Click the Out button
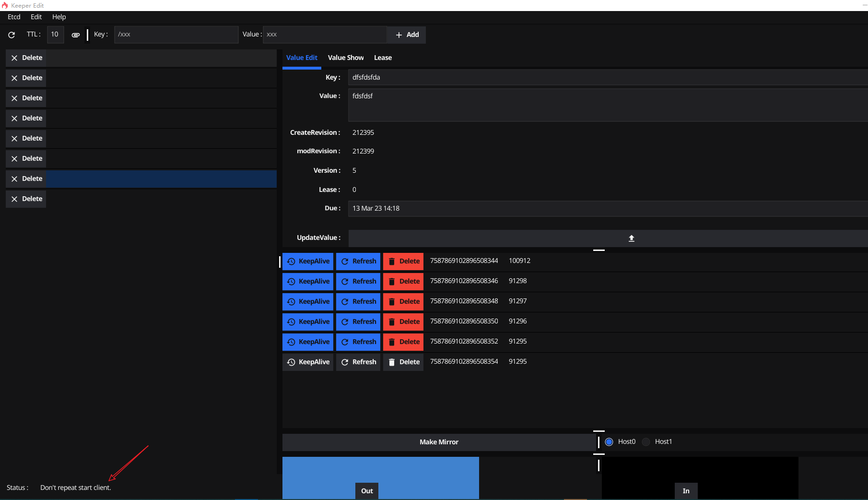 click(x=367, y=491)
